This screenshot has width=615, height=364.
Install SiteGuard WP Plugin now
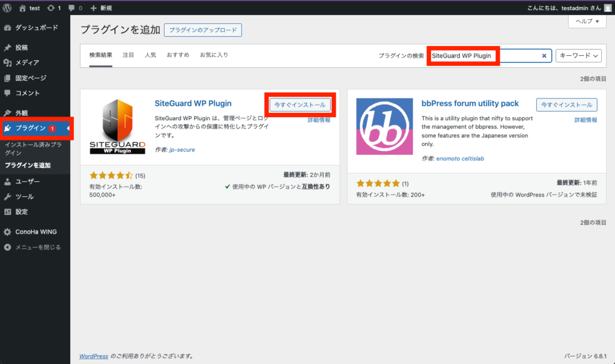pyautogui.click(x=300, y=105)
